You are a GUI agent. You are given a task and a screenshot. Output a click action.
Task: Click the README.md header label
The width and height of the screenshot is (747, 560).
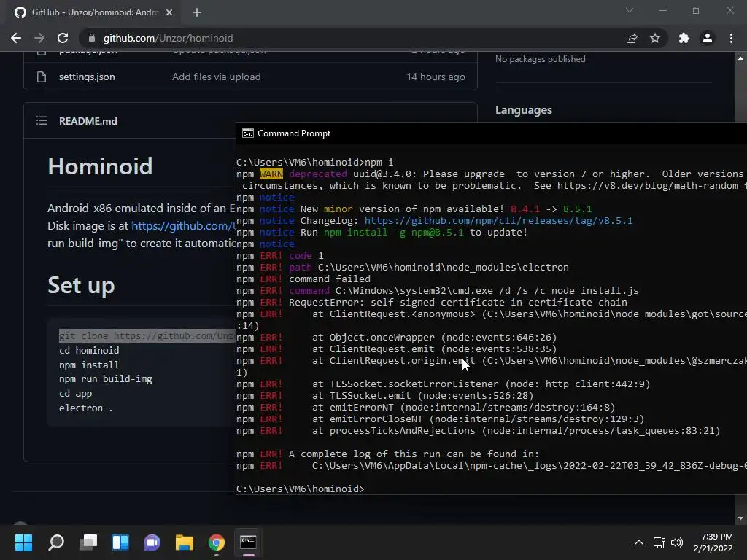(88, 121)
